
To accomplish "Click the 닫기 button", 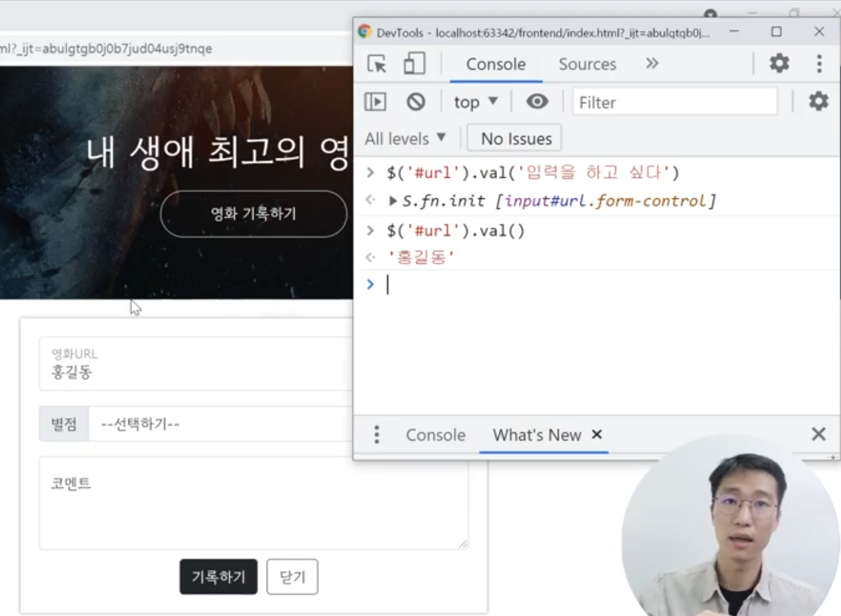I will coord(292,577).
